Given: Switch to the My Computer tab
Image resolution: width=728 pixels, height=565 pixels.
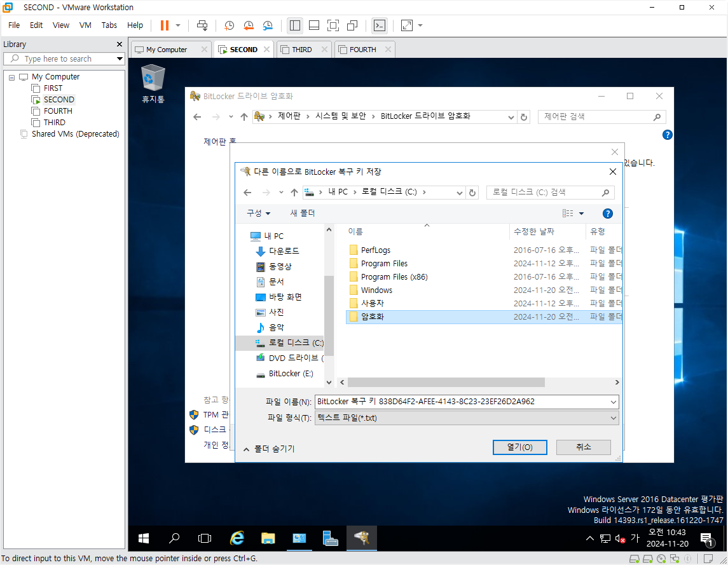Looking at the screenshot, I should (x=166, y=50).
